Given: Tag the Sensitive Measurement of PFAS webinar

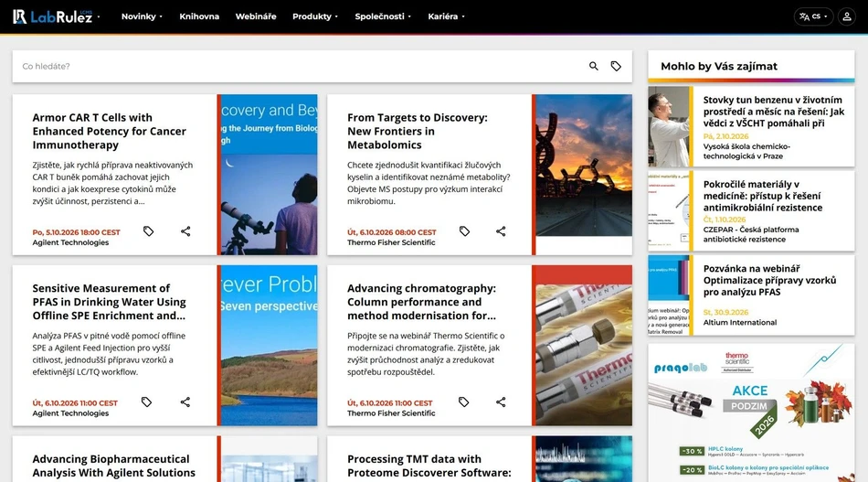Looking at the screenshot, I should (146, 402).
